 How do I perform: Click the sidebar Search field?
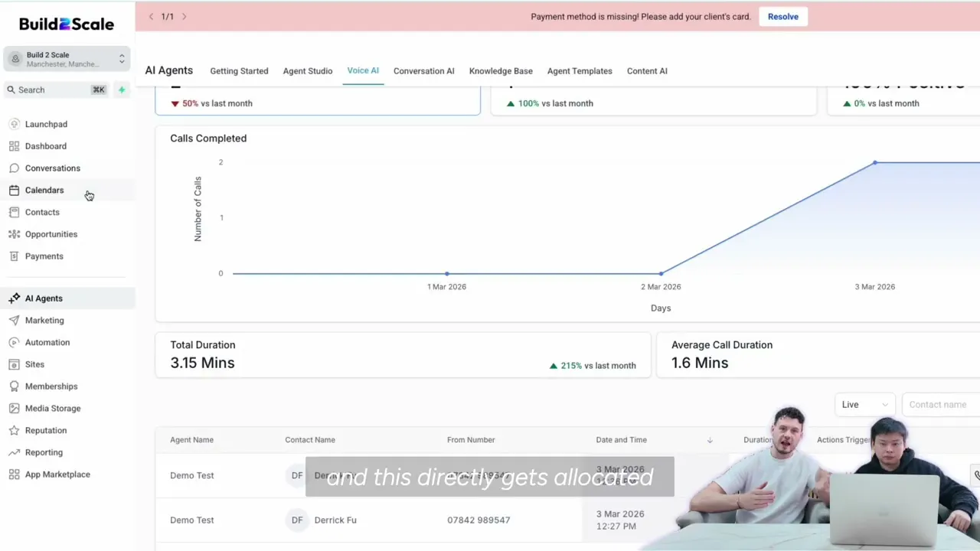pos(57,90)
